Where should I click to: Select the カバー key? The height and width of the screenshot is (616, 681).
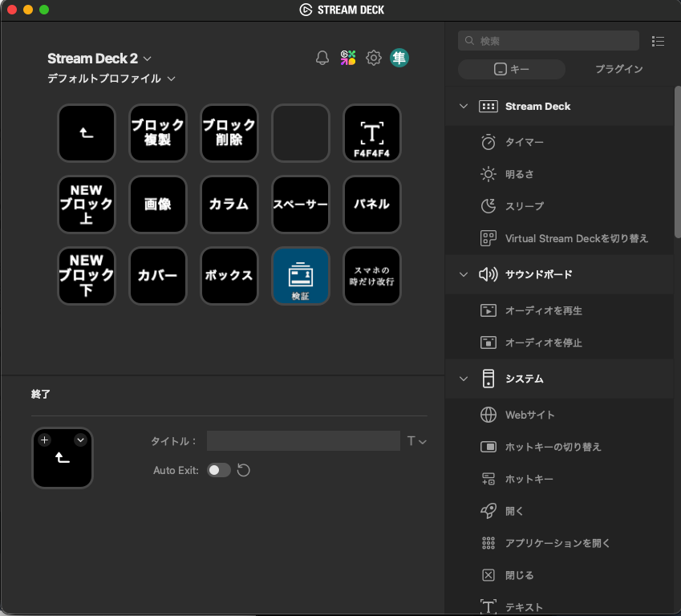[x=158, y=275]
